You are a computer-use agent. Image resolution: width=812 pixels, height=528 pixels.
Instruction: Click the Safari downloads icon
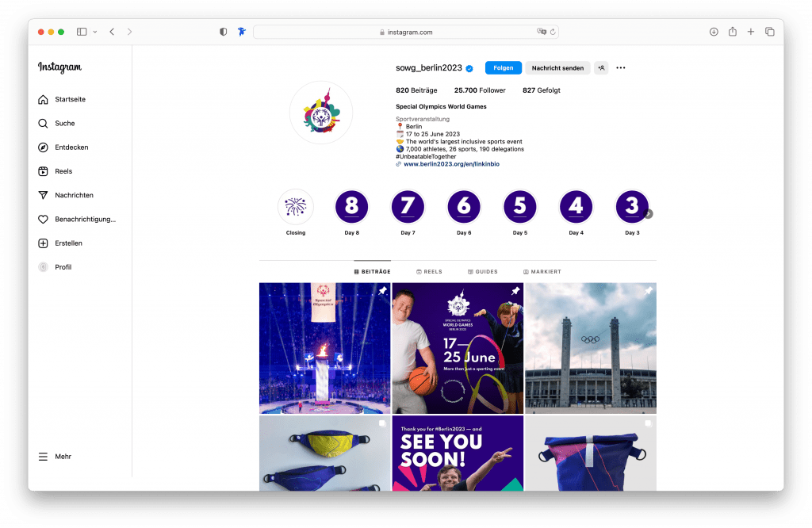pyautogui.click(x=714, y=32)
